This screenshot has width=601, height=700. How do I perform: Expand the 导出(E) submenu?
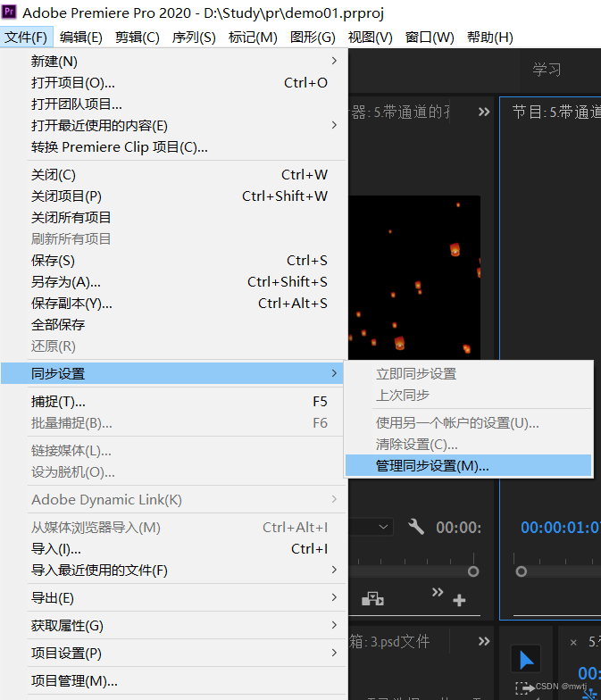click(174, 598)
